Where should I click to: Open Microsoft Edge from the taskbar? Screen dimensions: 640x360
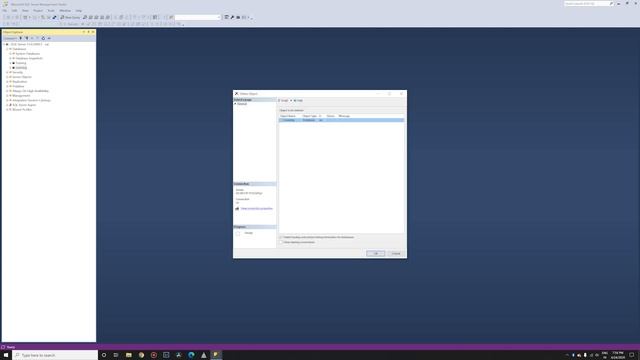[191, 355]
